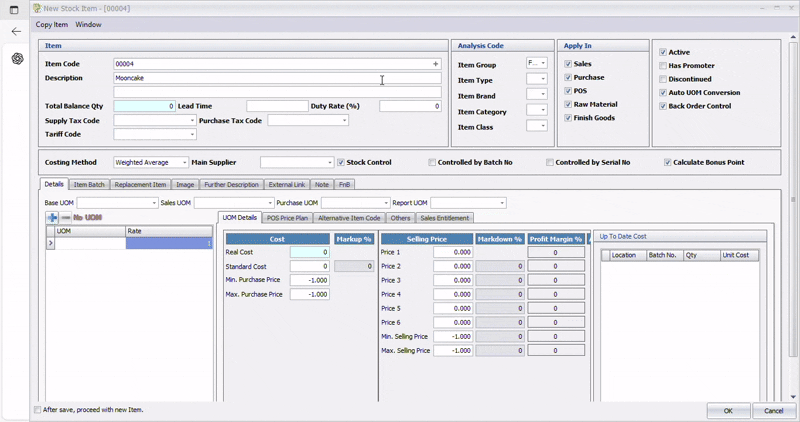Check Controlled by Batch No option
The width and height of the screenshot is (800, 422).
[x=432, y=162]
